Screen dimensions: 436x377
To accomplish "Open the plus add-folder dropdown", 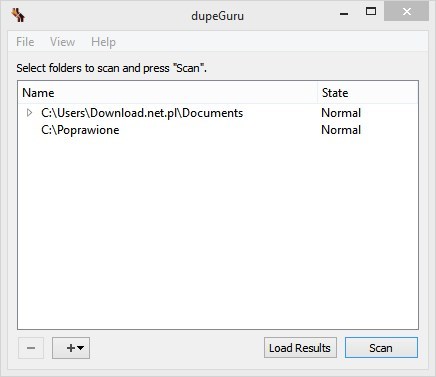I will coord(71,348).
